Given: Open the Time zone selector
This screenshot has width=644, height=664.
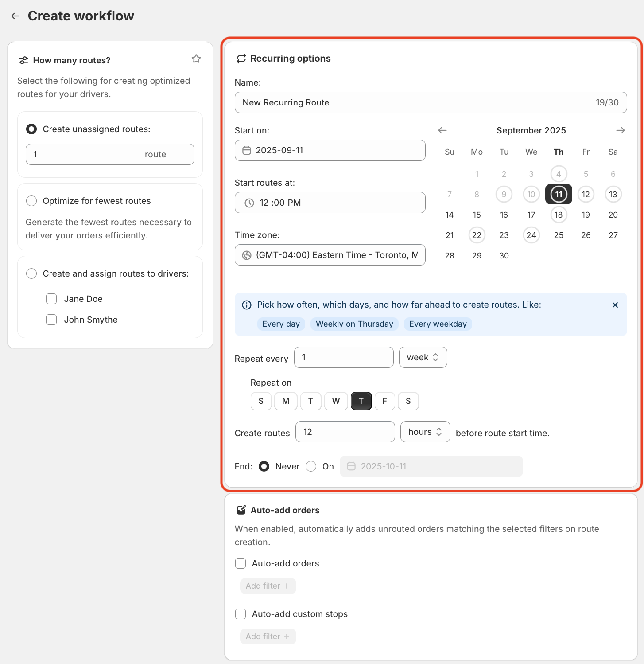Looking at the screenshot, I should 330,255.
